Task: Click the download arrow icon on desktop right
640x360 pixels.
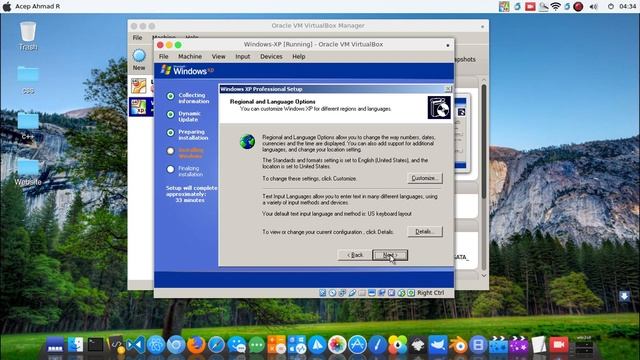Action: [x=624, y=296]
